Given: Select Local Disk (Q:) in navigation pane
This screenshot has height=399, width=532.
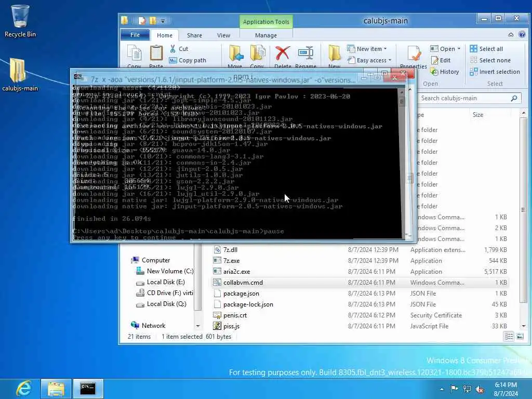Looking at the screenshot, I should point(161,304).
